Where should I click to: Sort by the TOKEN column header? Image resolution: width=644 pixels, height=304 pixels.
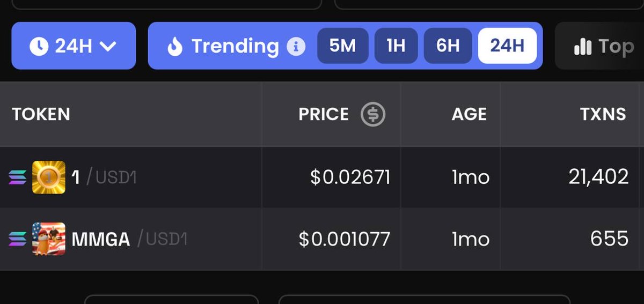[x=41, y=114]
